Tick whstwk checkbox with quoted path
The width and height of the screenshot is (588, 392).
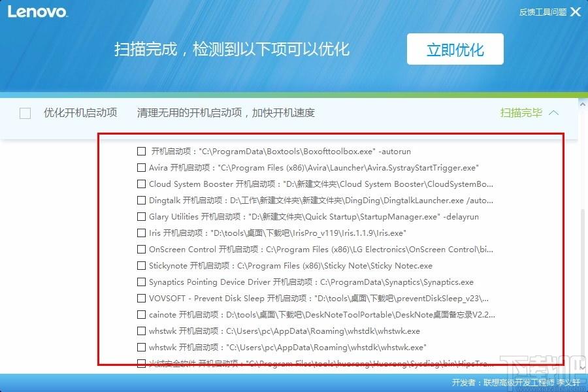coord(141,347)
